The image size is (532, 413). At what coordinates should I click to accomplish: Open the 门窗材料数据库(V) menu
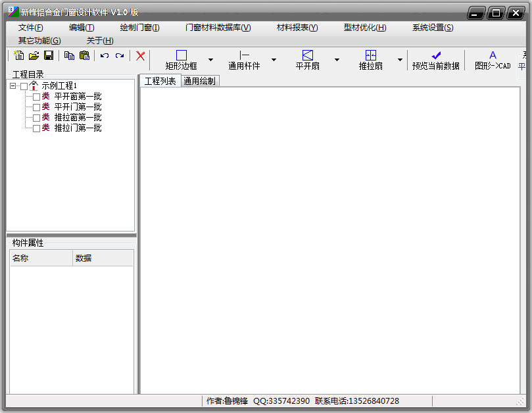point(218,28)
